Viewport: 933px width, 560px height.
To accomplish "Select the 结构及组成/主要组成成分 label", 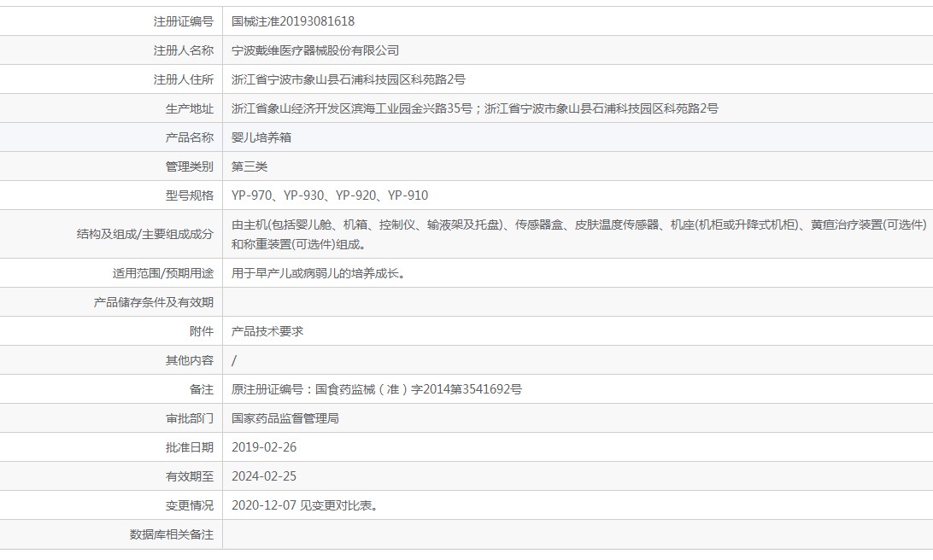I will (x=144, y=234).
